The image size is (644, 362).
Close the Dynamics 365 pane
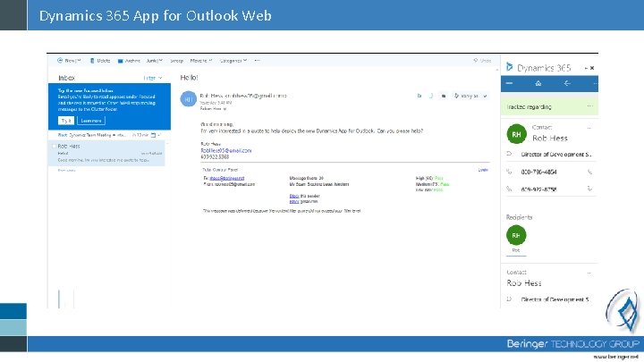592,68
